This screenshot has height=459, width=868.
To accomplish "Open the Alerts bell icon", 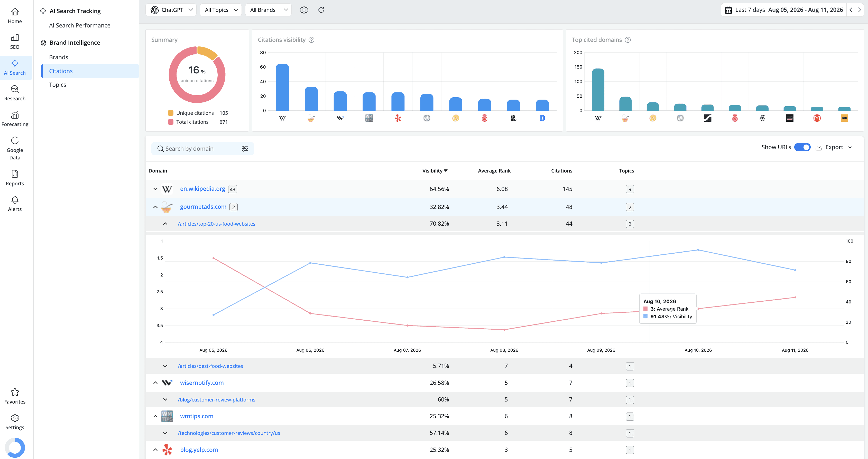I will [15, 200].
